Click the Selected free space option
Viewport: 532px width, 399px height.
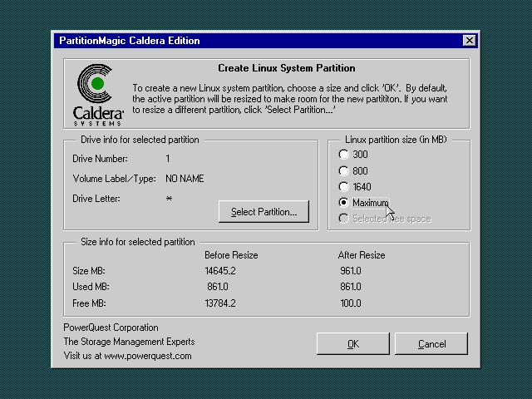(x=344, y=219)
